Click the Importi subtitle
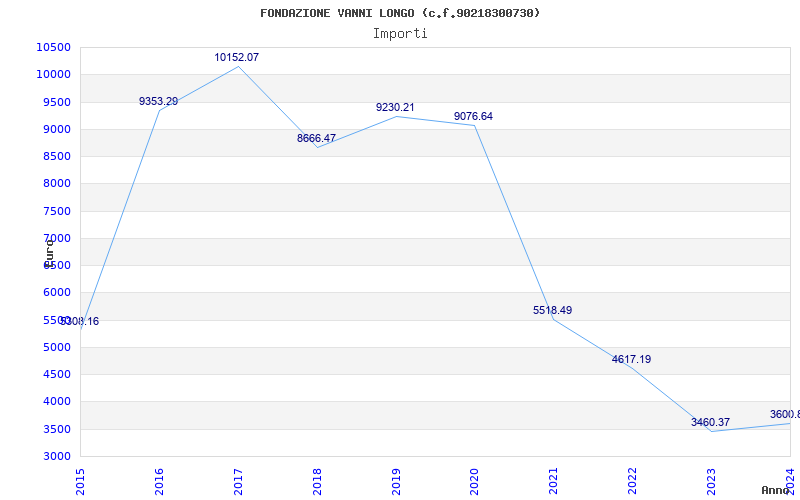The width and height of the screenshot is (800, 500). [400, 34]
